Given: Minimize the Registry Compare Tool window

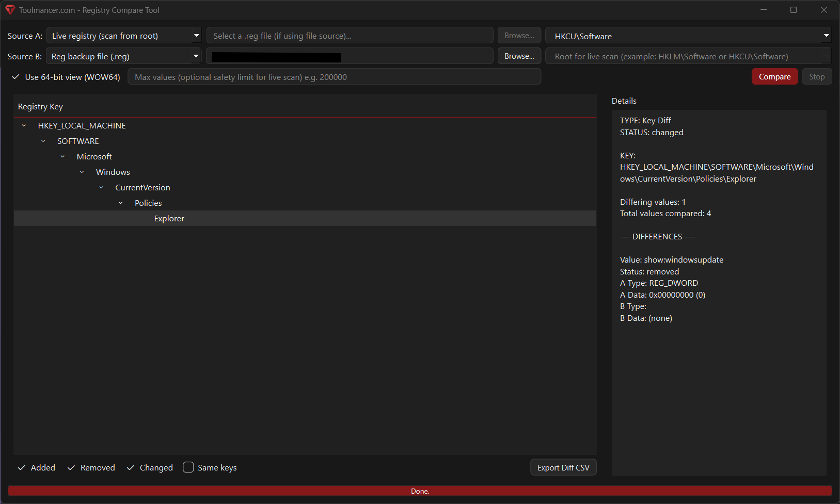Looking at the screenshot, I should [764, 10].
